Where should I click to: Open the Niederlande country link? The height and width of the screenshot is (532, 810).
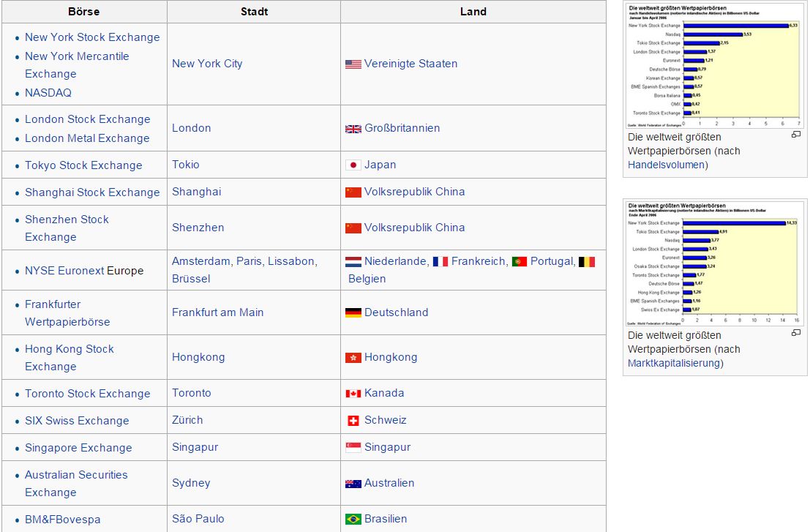tap(395, 261)
